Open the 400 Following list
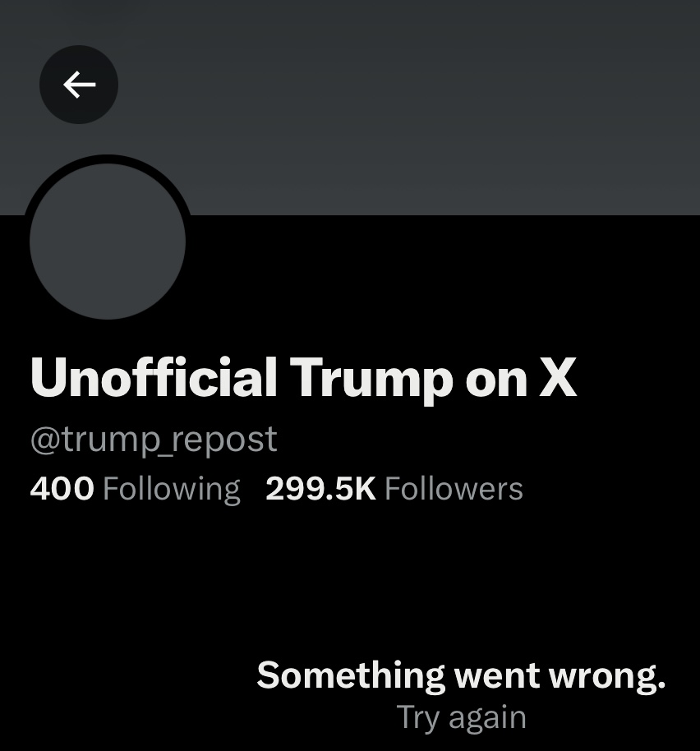This screenshot has width=700, height=751. pyautogui.click(x=135, y=489)
